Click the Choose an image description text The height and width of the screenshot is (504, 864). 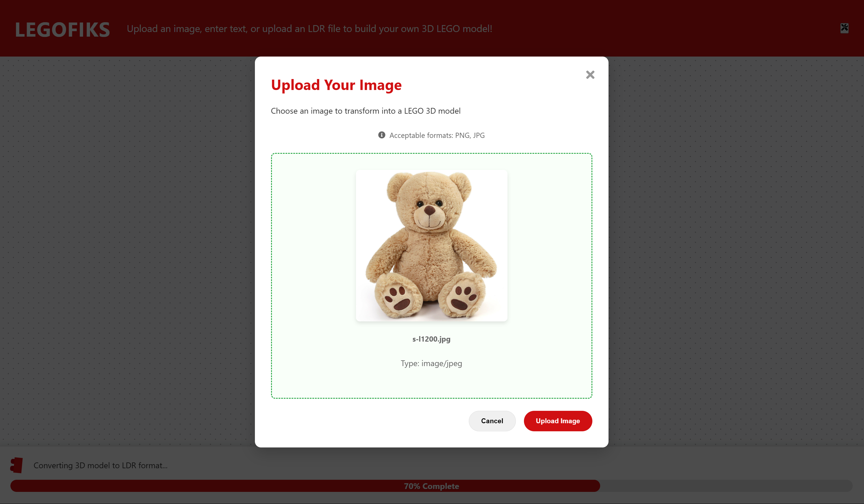coord(365,111)
